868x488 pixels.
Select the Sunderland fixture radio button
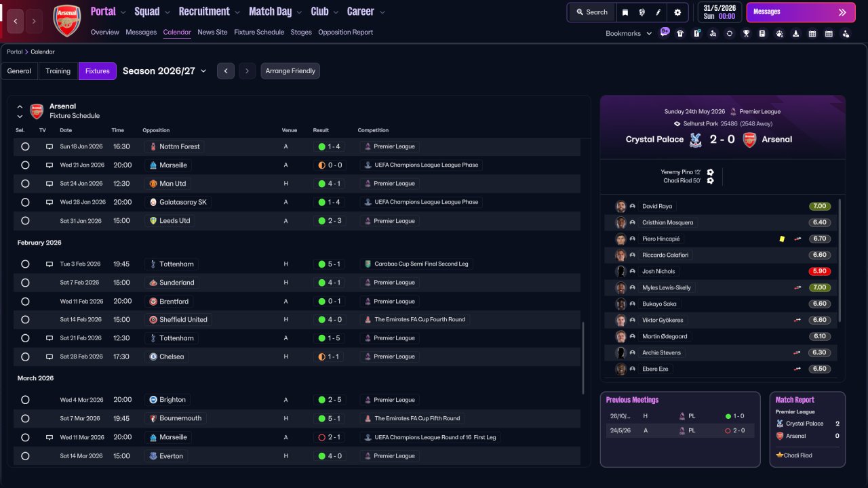25,283
